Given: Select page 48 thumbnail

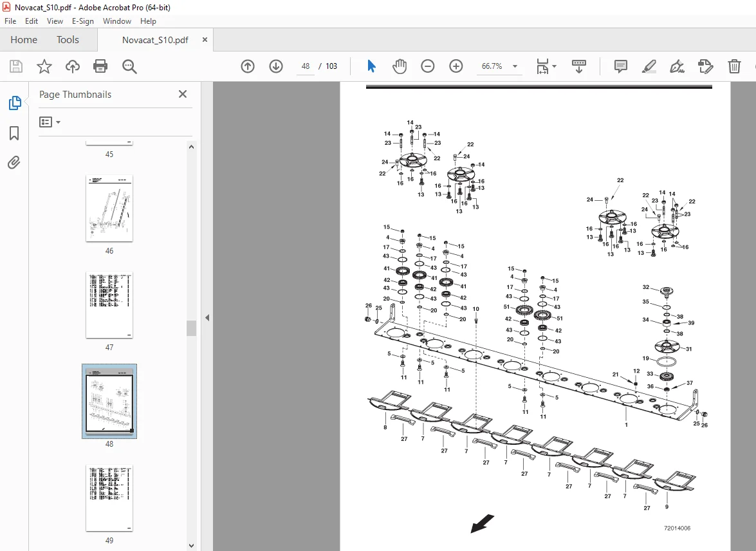Looking at the screenshot, I should coord(109,402).
